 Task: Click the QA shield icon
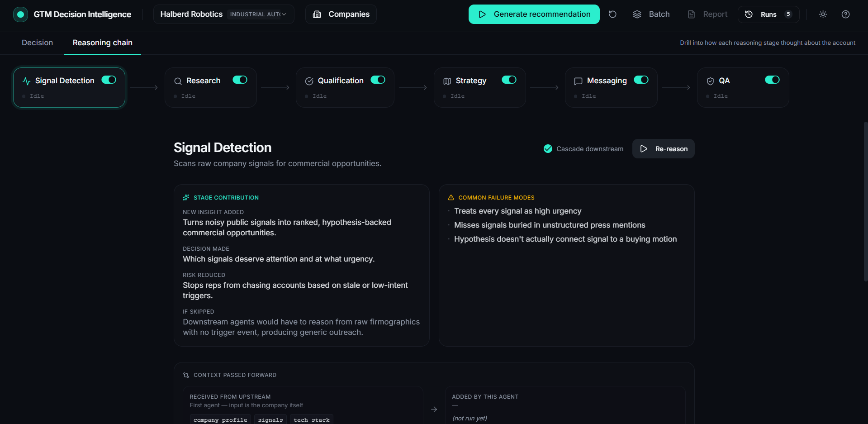pyautogui.click(x=710, y=81)
